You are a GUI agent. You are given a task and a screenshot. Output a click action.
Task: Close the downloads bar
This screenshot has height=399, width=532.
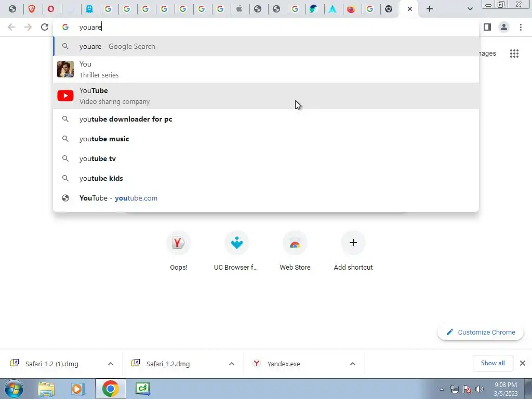coord(523,363)
